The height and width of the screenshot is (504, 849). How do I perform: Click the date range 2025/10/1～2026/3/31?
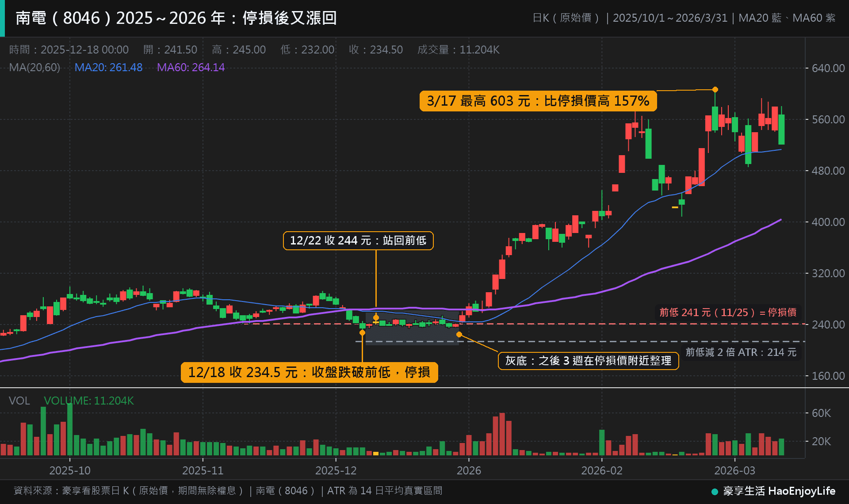(x=670, y=18)
